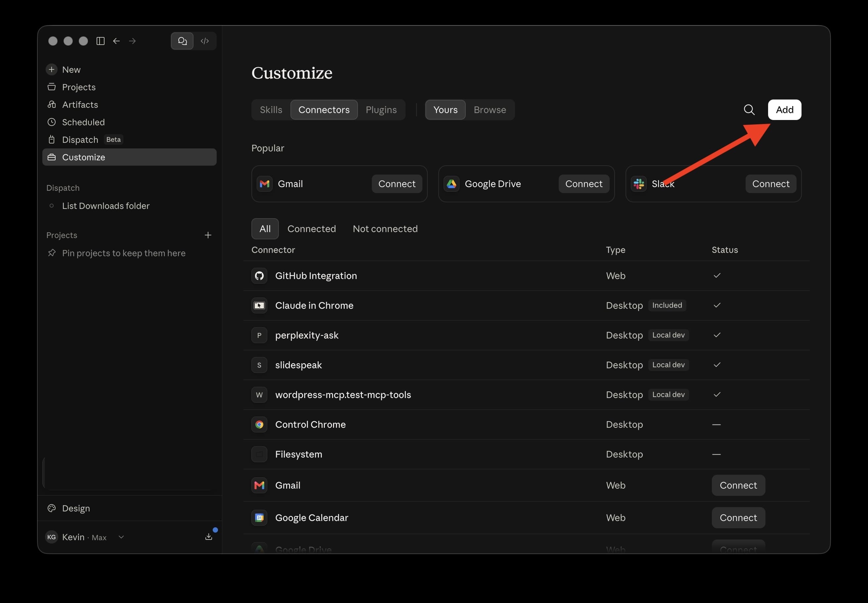Click the Claude in Chrome icon
The image size is (868, 603).
click(259, 306)
